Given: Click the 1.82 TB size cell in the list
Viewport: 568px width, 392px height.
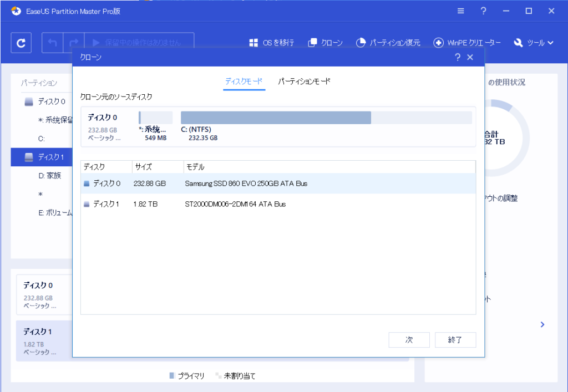Looking at the screenshot, I should (145, 204).
